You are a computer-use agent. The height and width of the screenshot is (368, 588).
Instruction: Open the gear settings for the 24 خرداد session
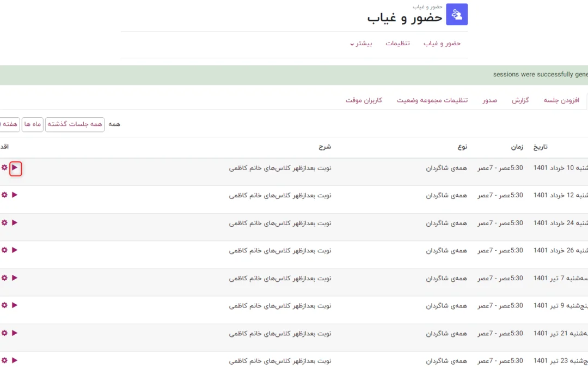click(4, 222)
